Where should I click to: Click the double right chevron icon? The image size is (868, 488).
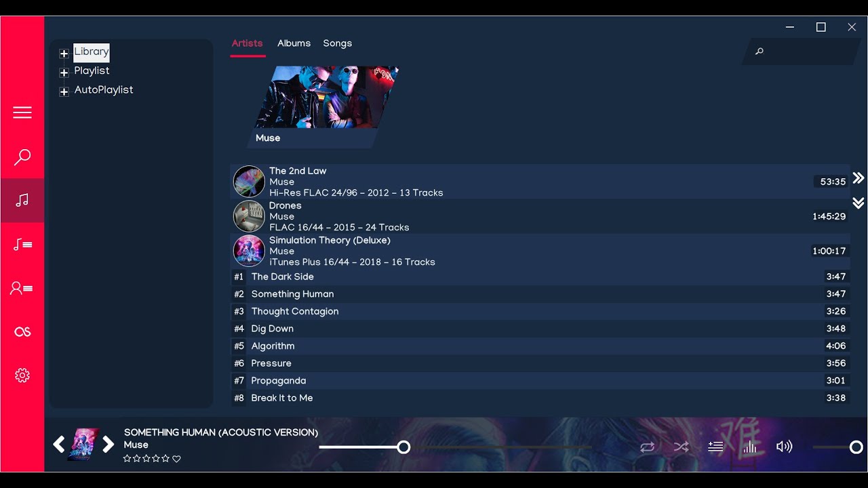pyautogui.click(x=859, y=178)
